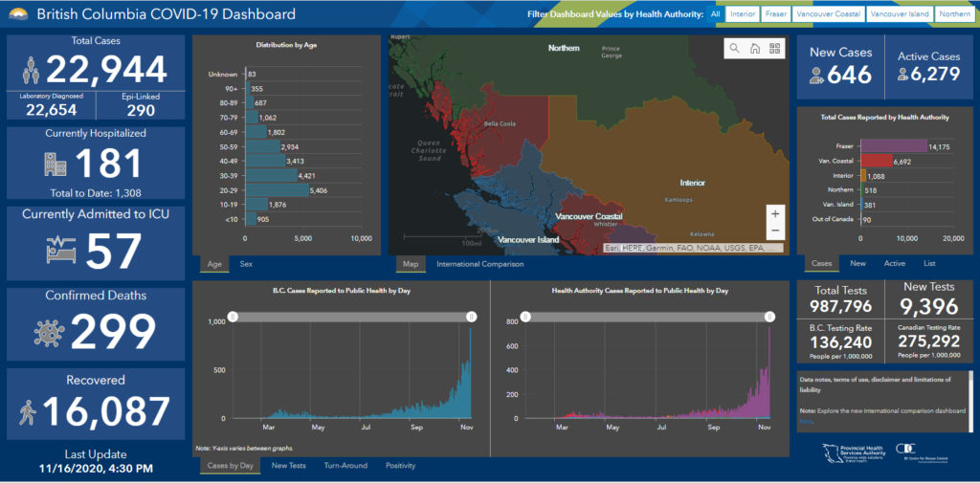Click the BC government logo in header
Screen dimensions: 980x484
point(19,14)
